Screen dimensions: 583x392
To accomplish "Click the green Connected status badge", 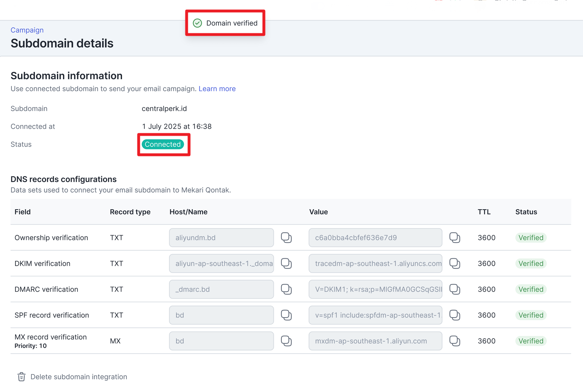I will tap(163, 145).
